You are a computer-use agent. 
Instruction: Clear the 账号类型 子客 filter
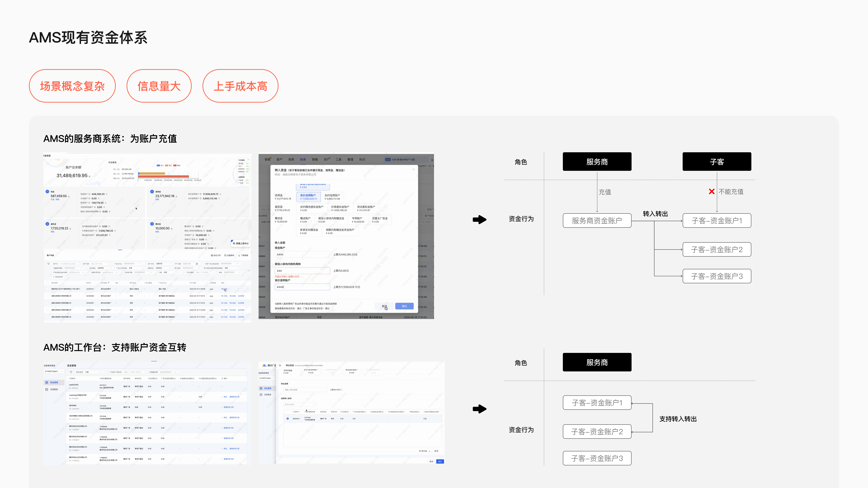(x=104, y=372)
